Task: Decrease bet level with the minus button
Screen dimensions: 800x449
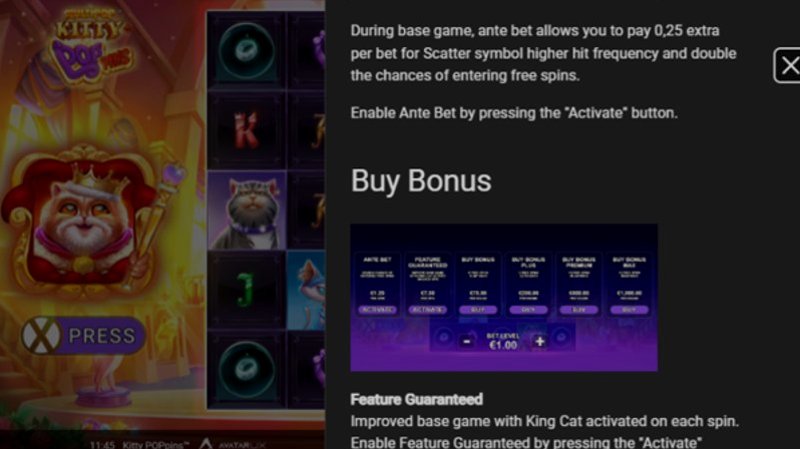Action: click(466, 341)
